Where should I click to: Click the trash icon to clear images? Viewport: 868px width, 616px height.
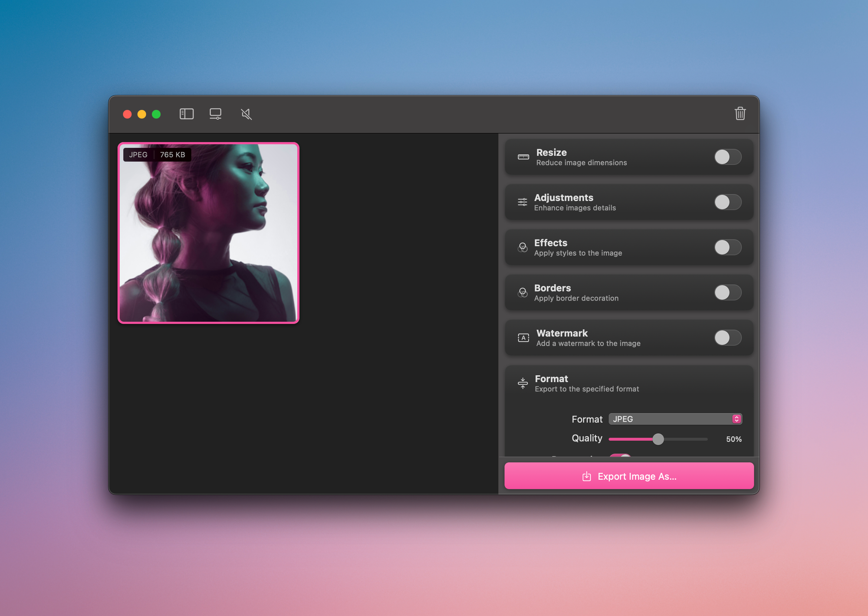(740, 114)
